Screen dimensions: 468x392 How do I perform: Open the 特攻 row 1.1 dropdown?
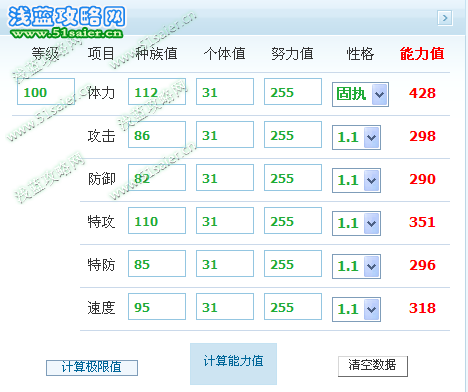tap(356, 223)
